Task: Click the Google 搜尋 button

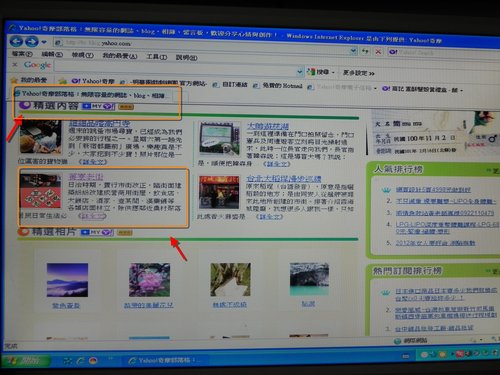Action: 320,72
